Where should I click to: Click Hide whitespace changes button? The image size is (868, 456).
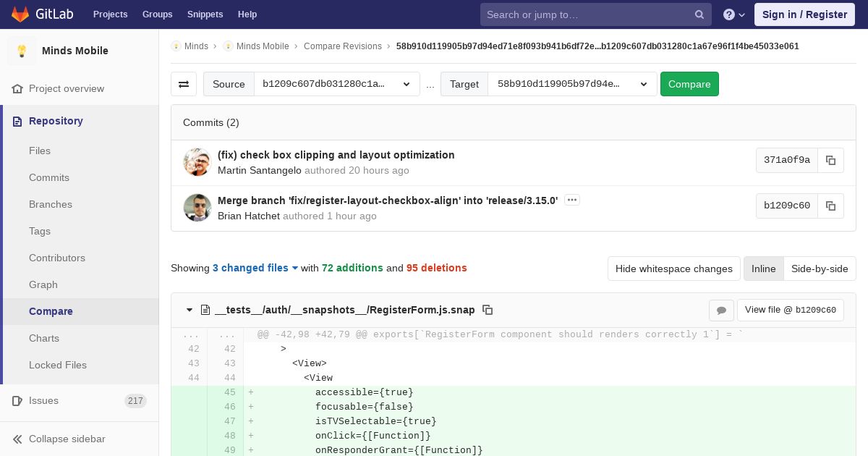pos(673,269)
